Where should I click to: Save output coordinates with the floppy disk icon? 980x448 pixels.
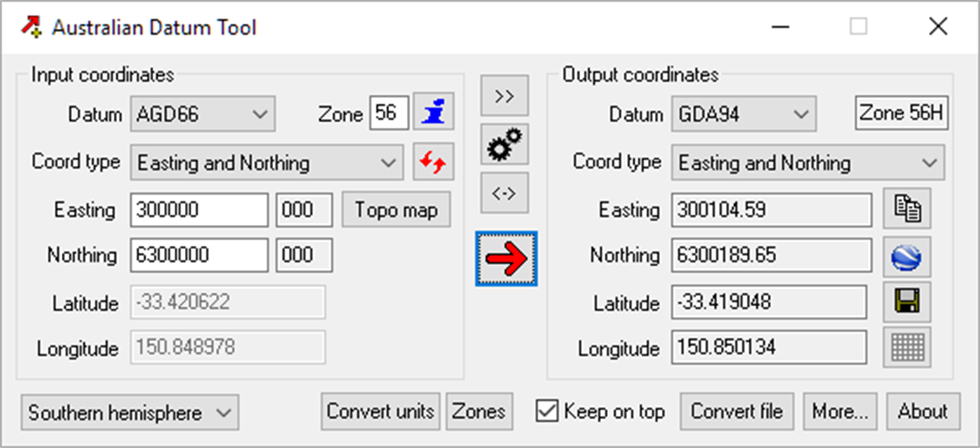click(906, 301)
